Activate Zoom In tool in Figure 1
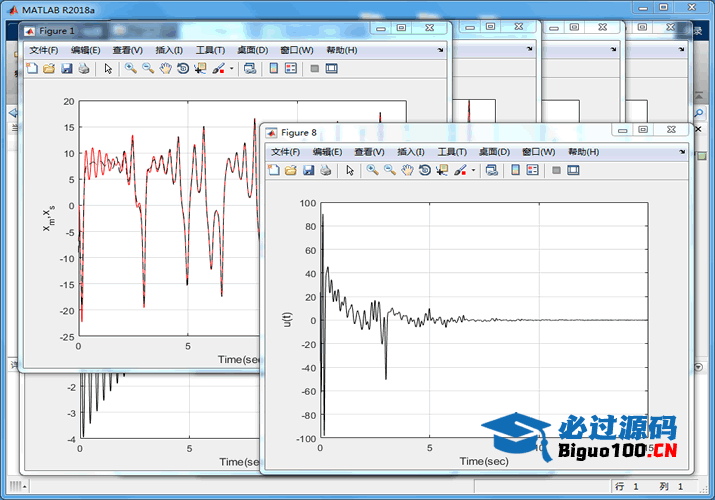 (131, 68)
